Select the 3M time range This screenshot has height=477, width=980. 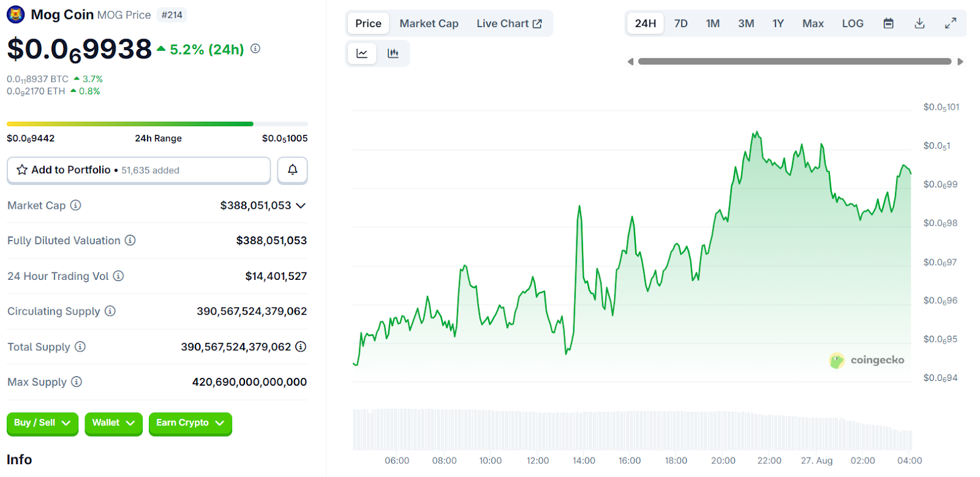745,23
